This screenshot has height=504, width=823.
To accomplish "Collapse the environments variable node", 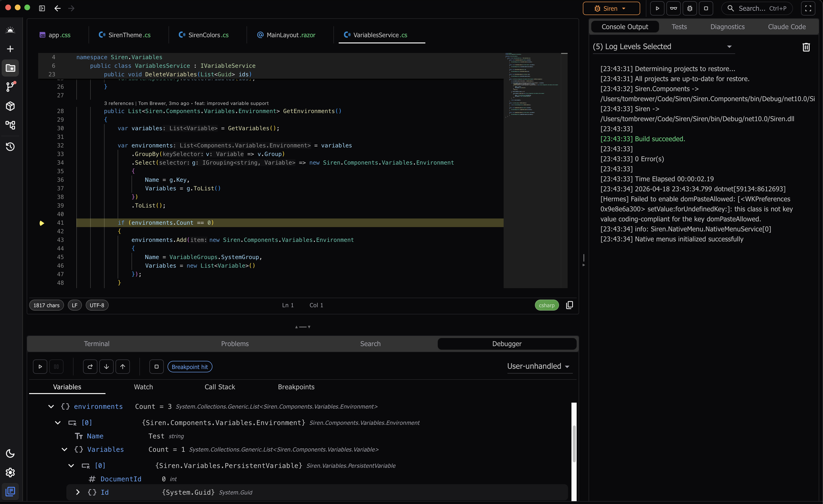I will coord(51,406).
